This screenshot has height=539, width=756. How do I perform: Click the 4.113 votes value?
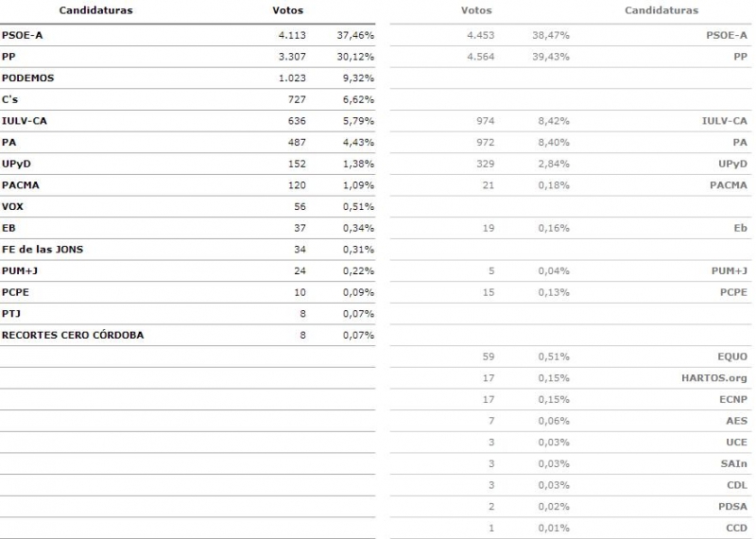coord(289,35)
